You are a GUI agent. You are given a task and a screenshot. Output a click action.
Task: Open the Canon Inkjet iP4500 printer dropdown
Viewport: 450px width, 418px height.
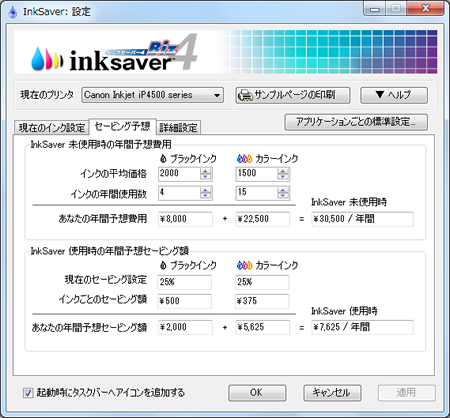152,95
